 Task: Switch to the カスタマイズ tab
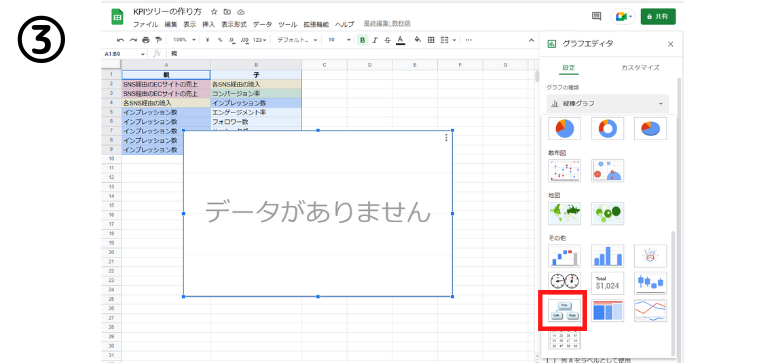pos(640,68)
